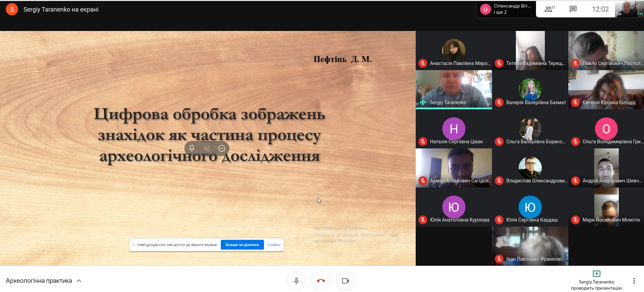Select Євгенія Юріївна Білодід's video tile
644x292 pixels.
tap(606, 89)
